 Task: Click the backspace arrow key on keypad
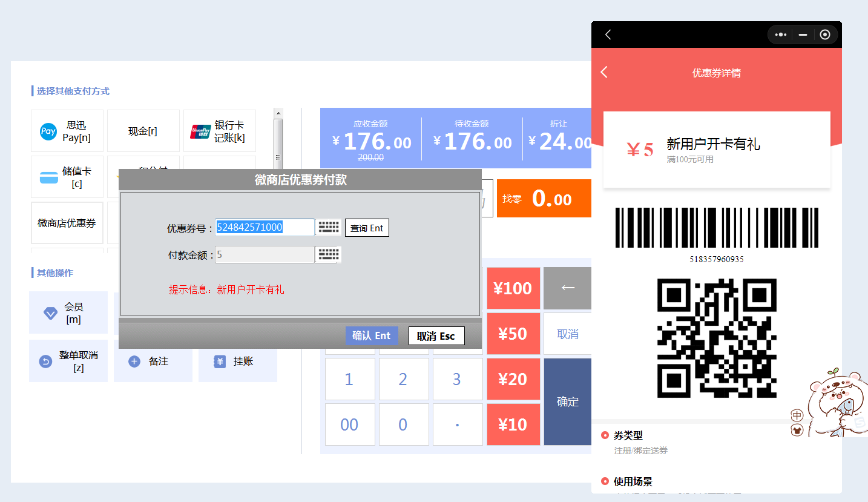(x=567, y=288)
